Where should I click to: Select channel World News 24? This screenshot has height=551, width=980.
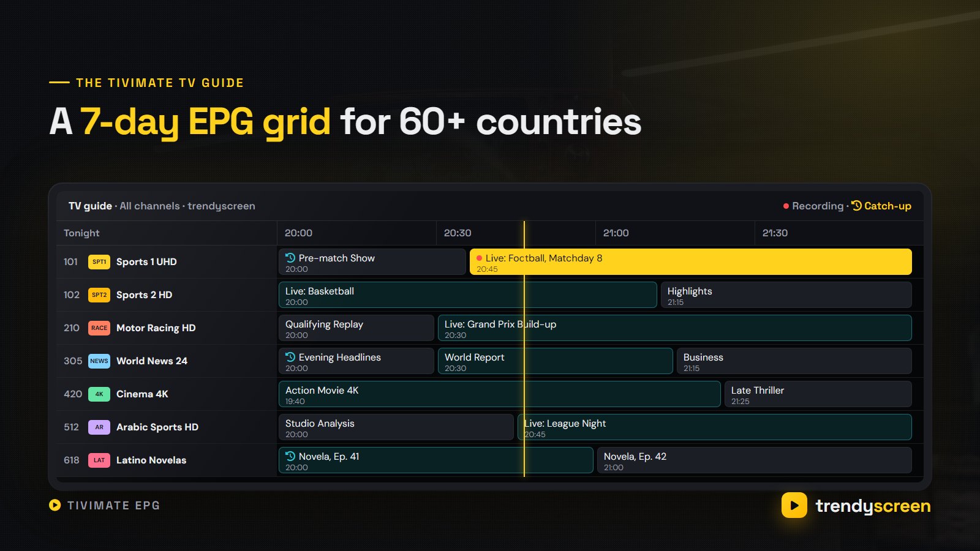click(167, 361)
